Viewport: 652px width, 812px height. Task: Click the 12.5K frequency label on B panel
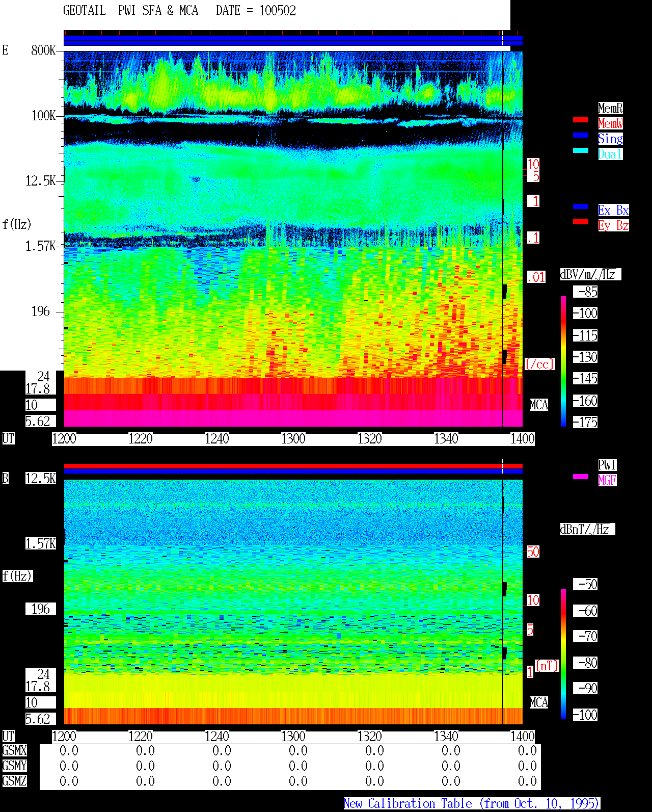coord(41,479)
